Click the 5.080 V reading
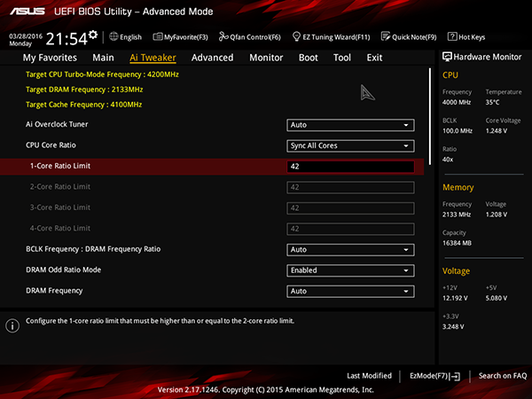The image size is (532, 399). pos(497,298)
